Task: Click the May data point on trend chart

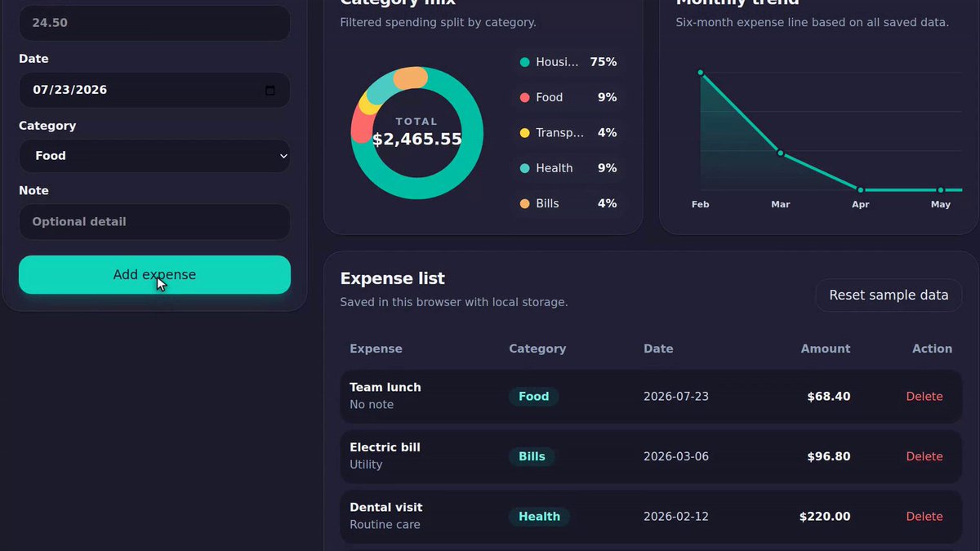Action: (941, 190)
